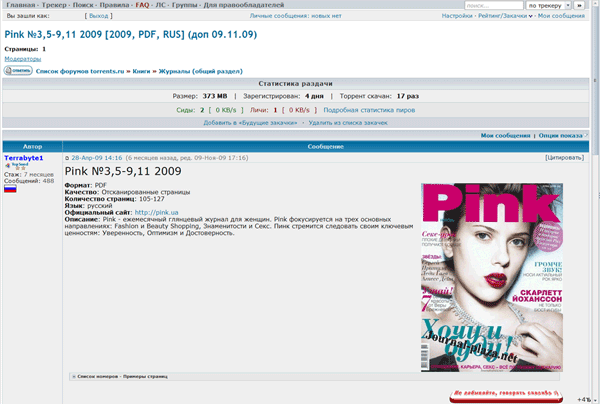This screenshot has height=404, width=600.
Task: Expand Опции показа options
Action: 561,135
